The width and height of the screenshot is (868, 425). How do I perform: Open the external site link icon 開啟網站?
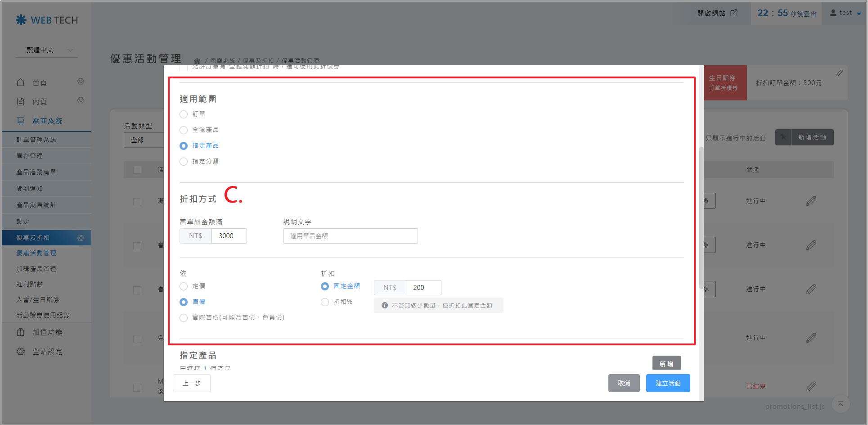pos(734,13)
